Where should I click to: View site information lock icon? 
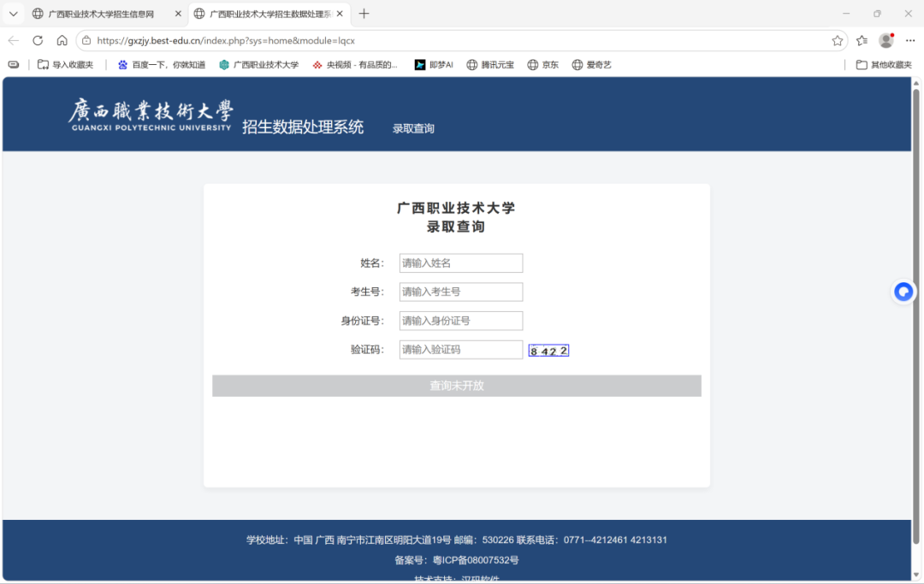86,41
